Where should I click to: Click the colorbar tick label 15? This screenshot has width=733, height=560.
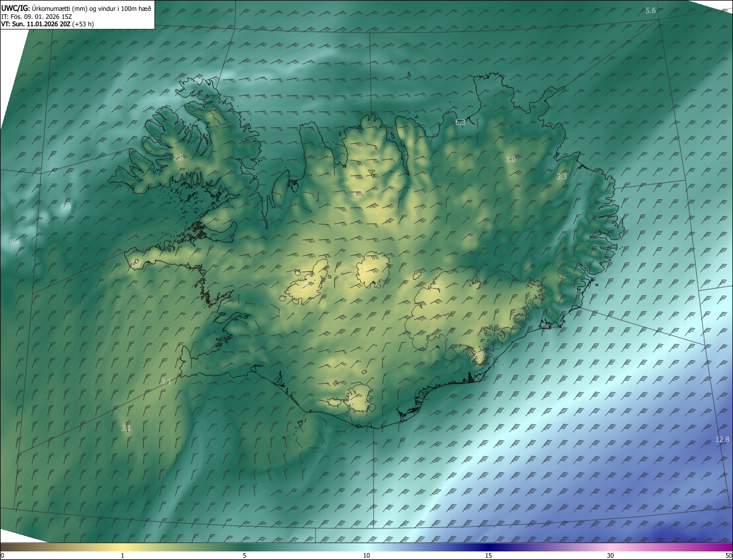coord(488,555)
